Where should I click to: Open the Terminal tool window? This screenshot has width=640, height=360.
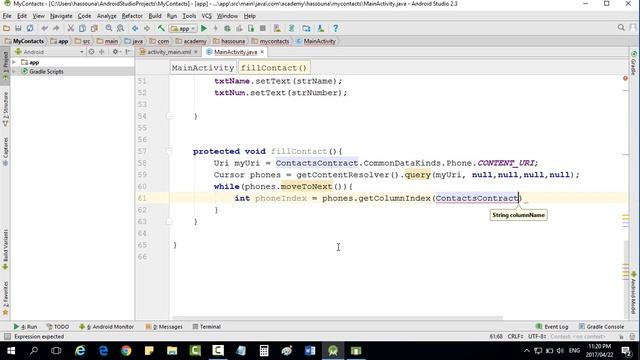coord(207,327)
